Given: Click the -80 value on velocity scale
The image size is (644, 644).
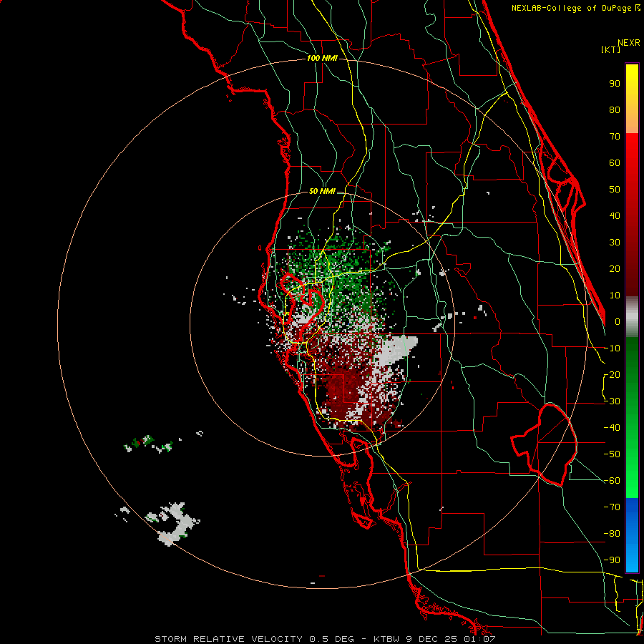Looking at the screenshot, I should pos(612,534).
